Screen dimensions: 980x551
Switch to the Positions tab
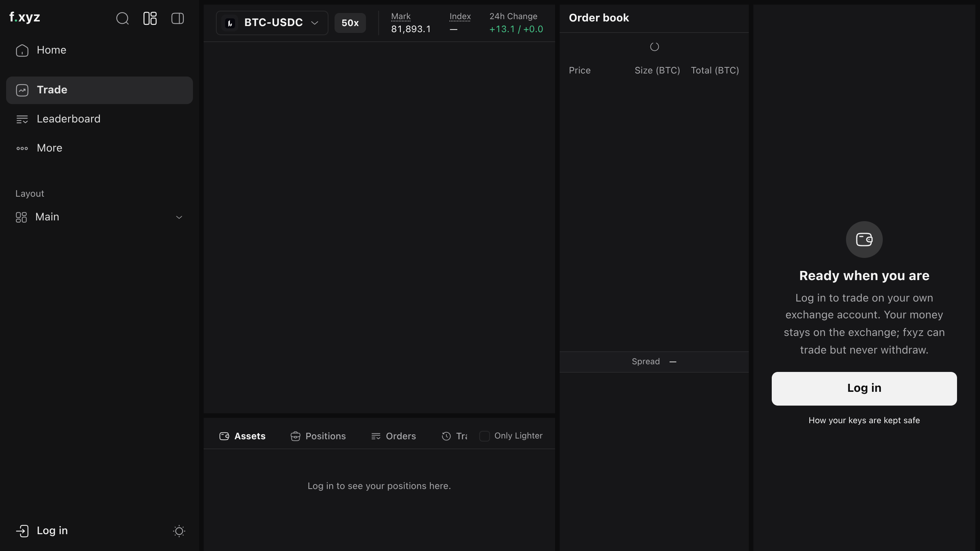coord(318,436)
